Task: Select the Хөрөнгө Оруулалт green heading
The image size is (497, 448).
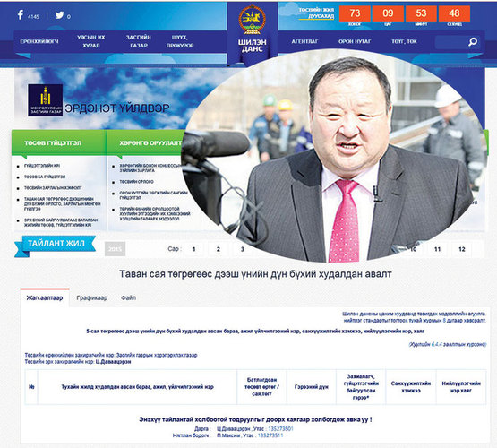Action: (150, 143)
